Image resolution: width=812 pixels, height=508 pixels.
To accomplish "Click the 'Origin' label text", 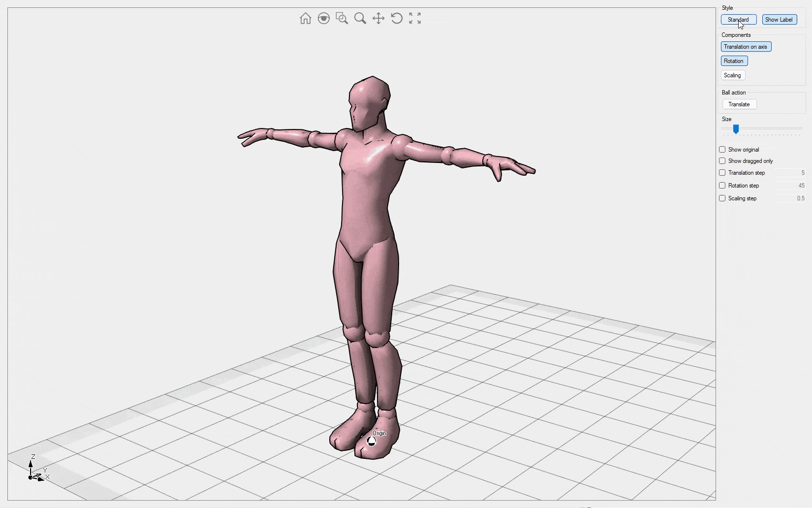I will [379, 433].
